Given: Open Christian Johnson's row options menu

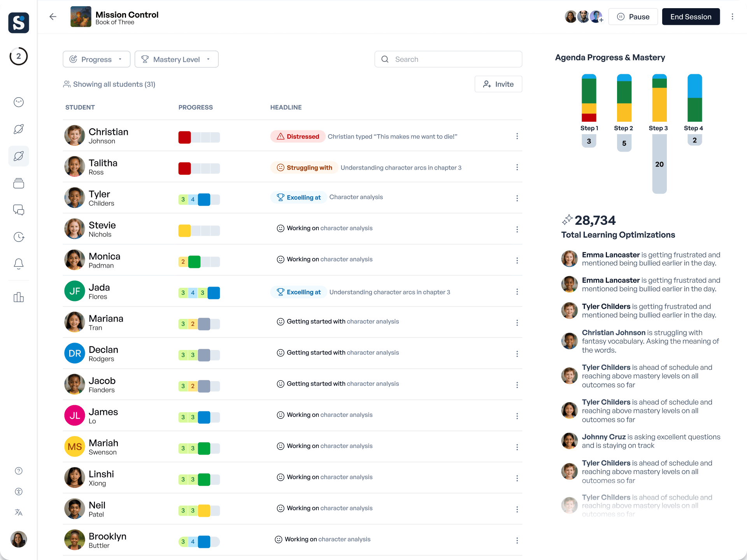Looking at the screenshot, I should tap(517, 136).
